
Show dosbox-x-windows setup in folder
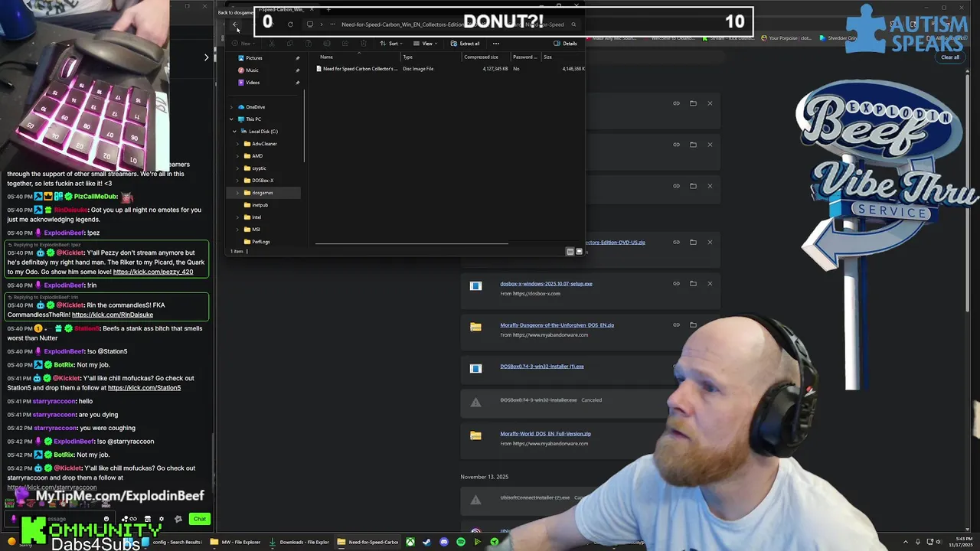click(x=693, y=284)
